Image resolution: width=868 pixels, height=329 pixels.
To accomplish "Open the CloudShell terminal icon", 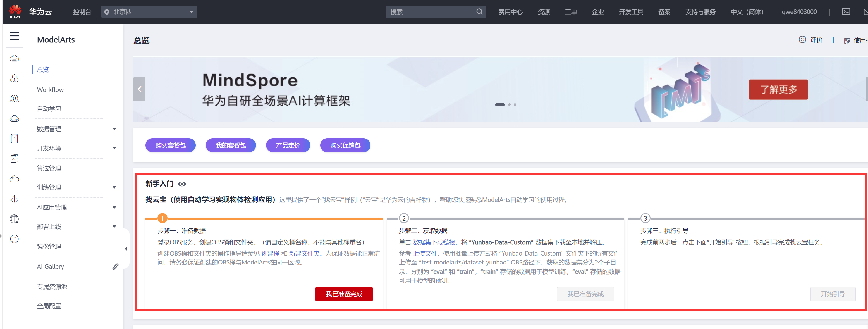I will click(x=846, y=12).
